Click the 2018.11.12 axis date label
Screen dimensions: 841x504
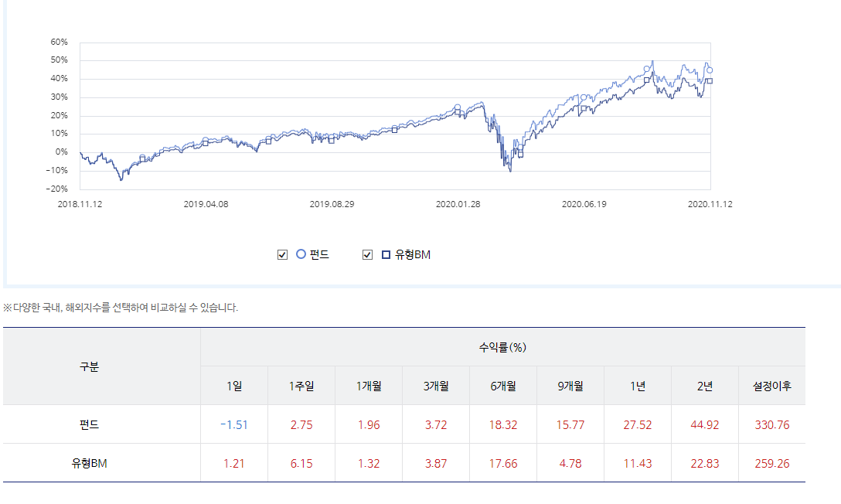coord(82,204)
